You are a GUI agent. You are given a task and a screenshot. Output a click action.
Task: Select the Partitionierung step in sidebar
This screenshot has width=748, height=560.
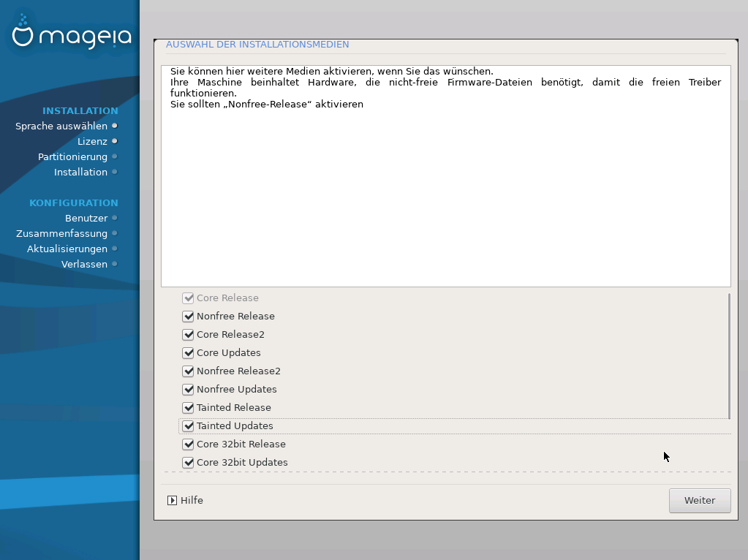tap(72, 156)
